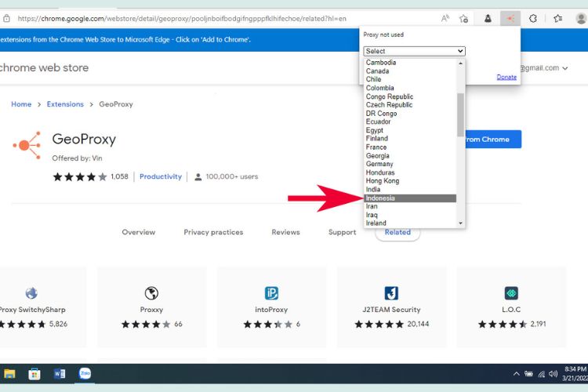Click the dark extension icon beside GeoProxy
The image size is (588, 392).
pyautogui.click(x=488, y=18)
